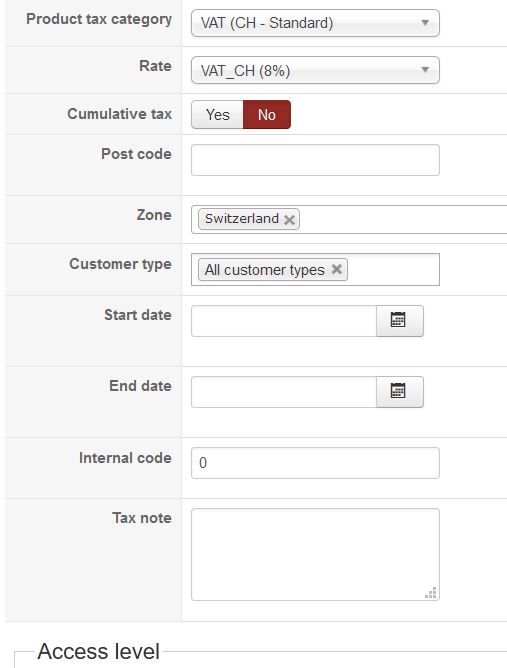Open the End date calendar picker
This screenshot has height=668, width=507.
tap(400, 392)
